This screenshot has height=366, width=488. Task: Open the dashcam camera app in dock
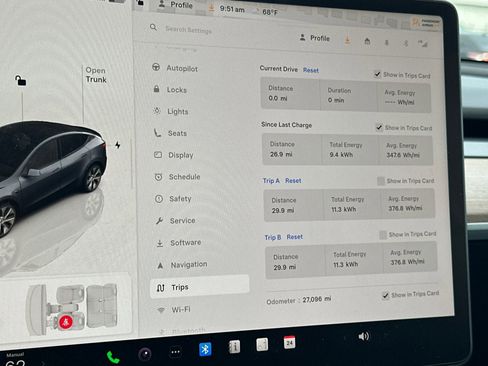(x=145, y=354)
